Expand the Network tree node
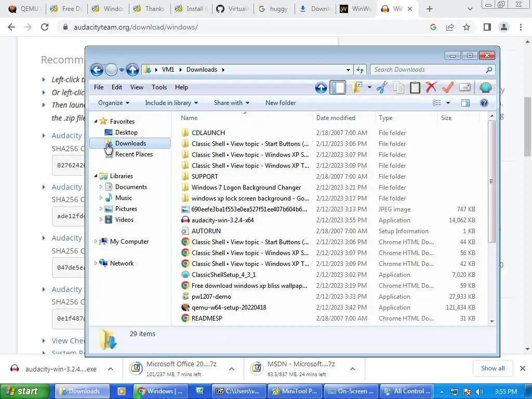This screenshot has width=532, height=399. click(96, 263)
